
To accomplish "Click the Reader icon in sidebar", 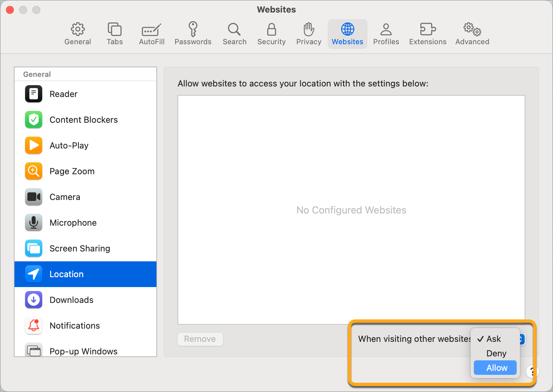I will pyautogui.click(x=34, y=94).
